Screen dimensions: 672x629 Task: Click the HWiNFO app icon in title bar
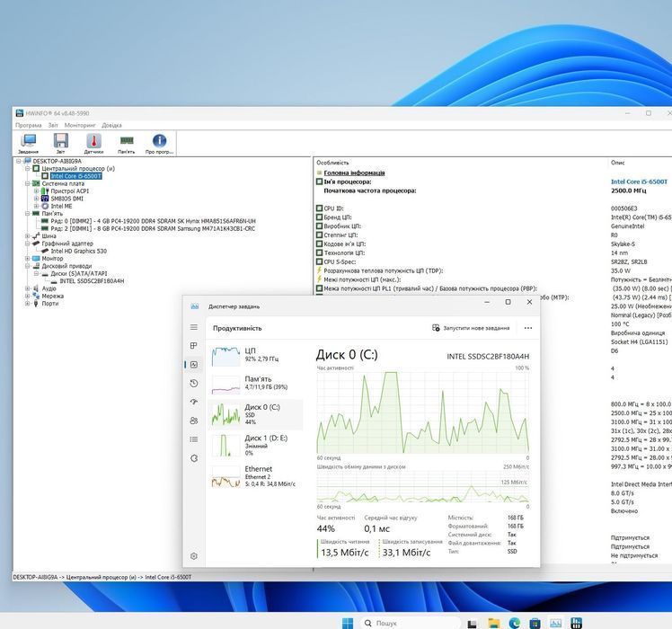pos(19,113)
